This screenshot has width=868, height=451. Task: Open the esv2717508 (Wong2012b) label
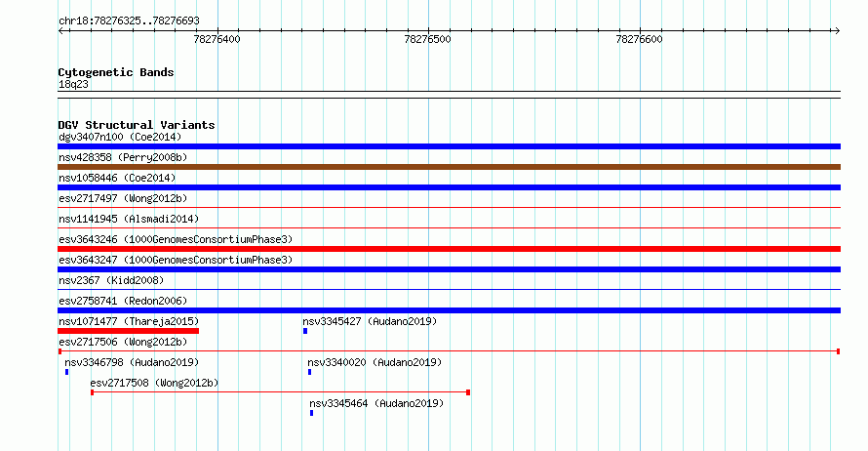click(x=154, y=383)
